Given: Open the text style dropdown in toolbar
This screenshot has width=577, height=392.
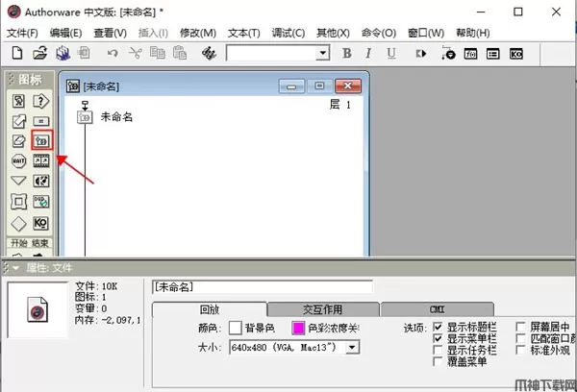Looking at the screenshot, I should 322,53.
